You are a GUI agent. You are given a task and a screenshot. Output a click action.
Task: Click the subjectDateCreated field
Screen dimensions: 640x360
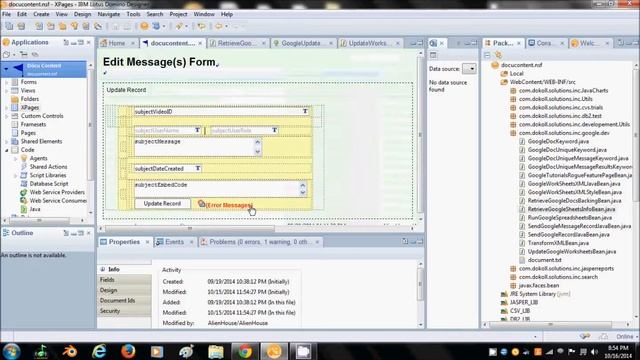point(167,169)
